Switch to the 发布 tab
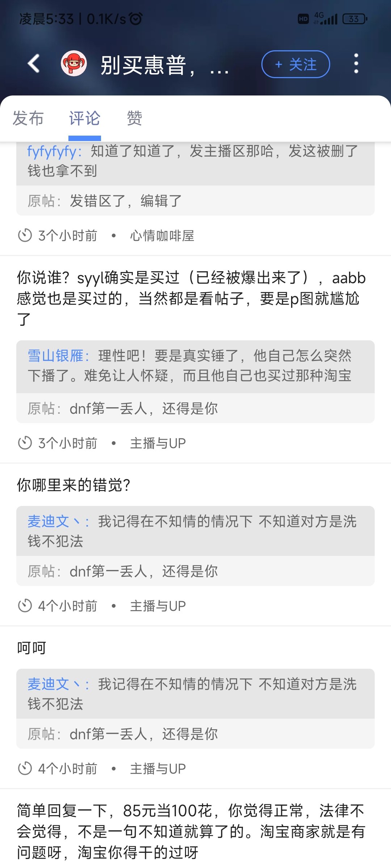 28,118
